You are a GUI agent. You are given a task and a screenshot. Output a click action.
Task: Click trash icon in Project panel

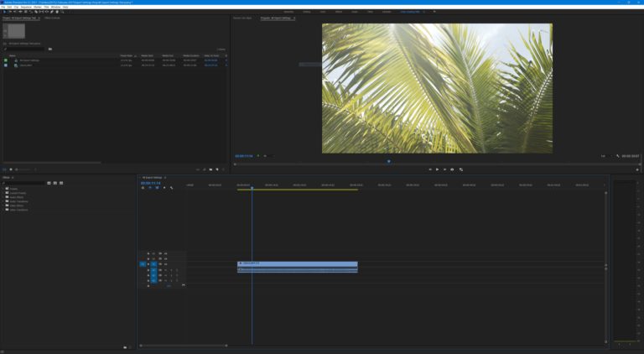pos(224,169)
